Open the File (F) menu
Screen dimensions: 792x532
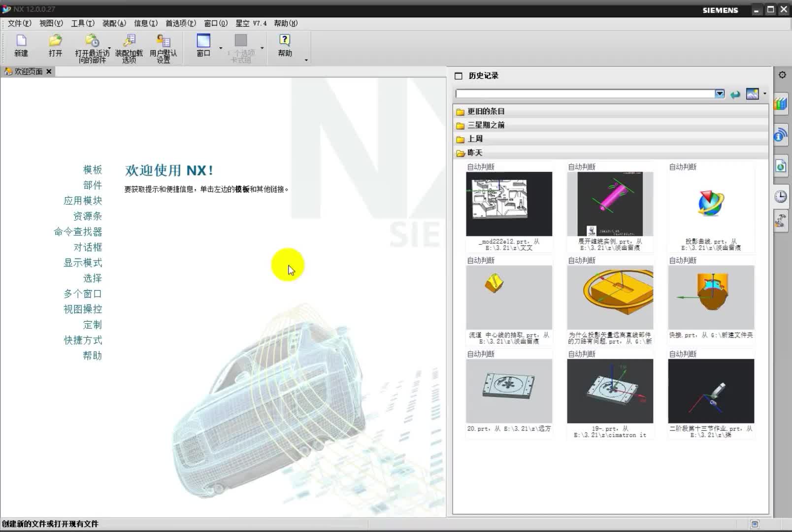point(20,23)
